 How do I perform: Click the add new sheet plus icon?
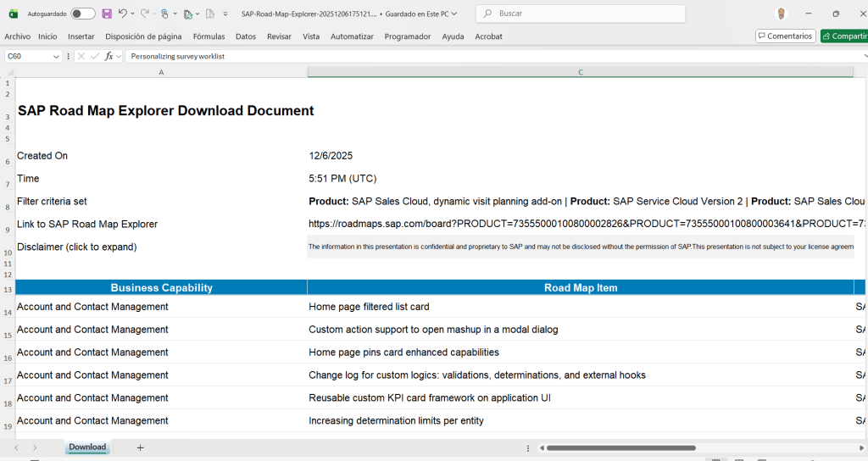pos(141,447)
